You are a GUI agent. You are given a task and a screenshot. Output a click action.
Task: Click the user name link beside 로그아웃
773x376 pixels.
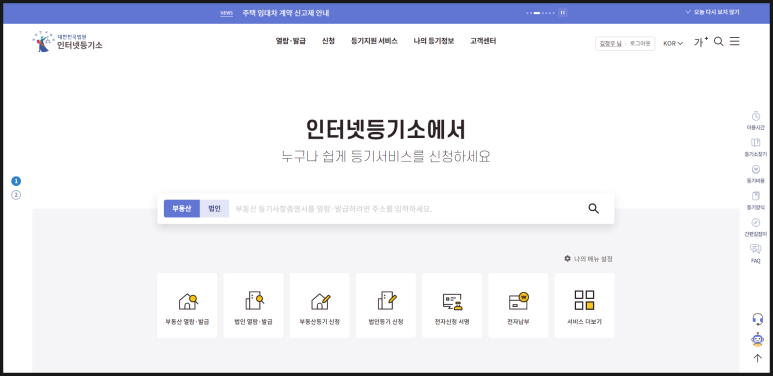point(610,43)
